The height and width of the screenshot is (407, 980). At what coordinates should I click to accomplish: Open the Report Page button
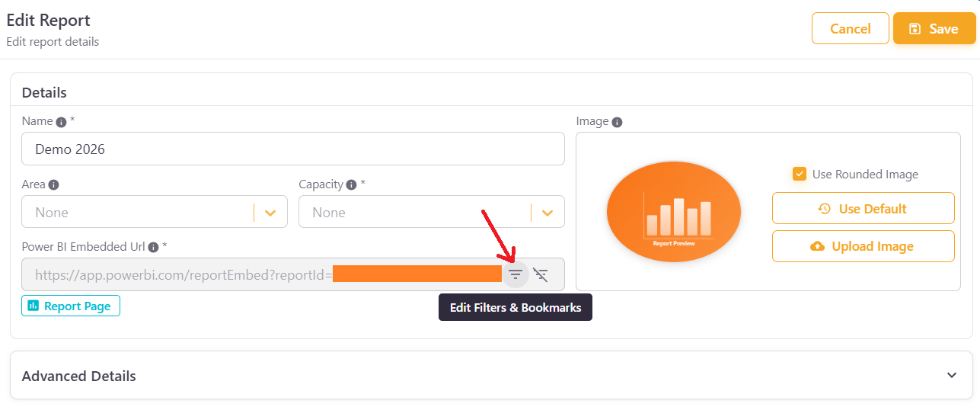coord(70,306)
